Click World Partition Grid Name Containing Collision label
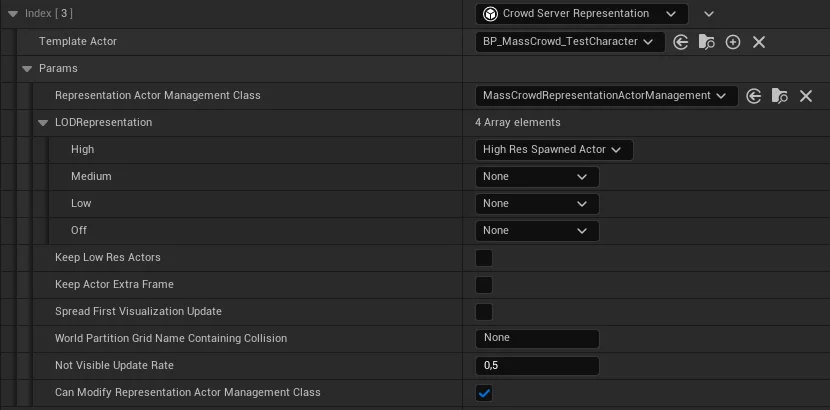This screenshot has height=410, width=830. 171,338
